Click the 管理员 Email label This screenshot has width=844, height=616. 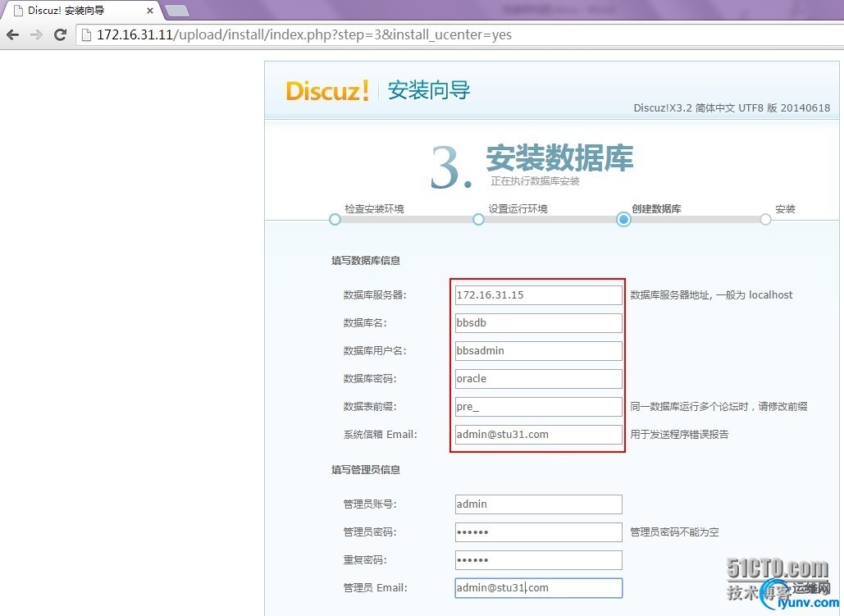coord(375,588)
